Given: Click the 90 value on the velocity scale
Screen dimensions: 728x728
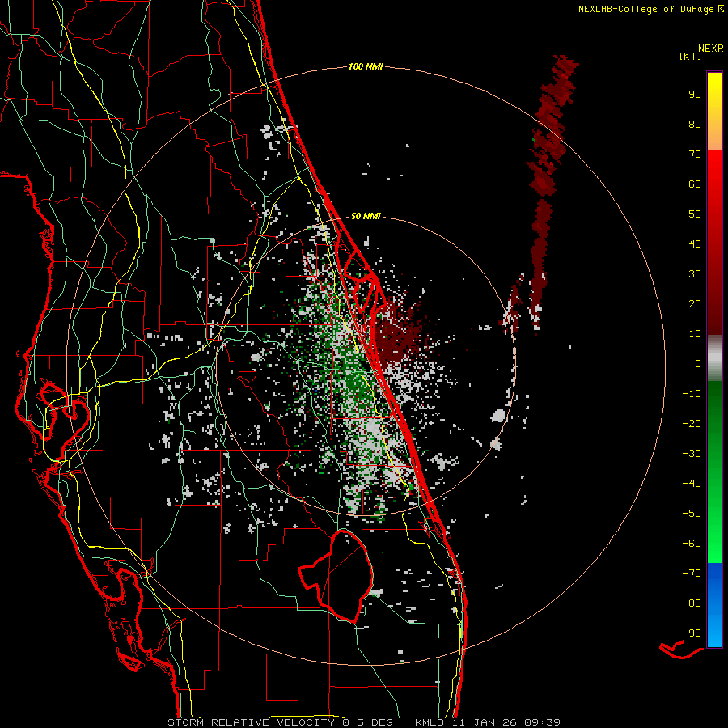Looking at the screenshot, I should (x=695, y=94).
